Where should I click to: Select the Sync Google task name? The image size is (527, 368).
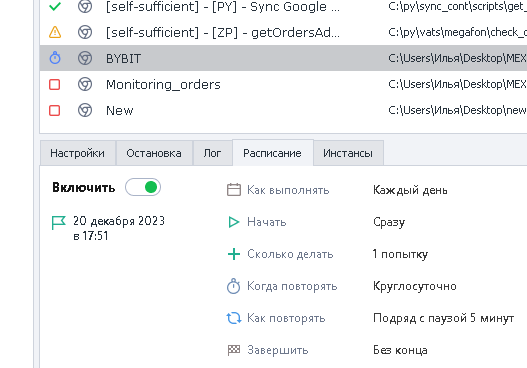[222, 6]
